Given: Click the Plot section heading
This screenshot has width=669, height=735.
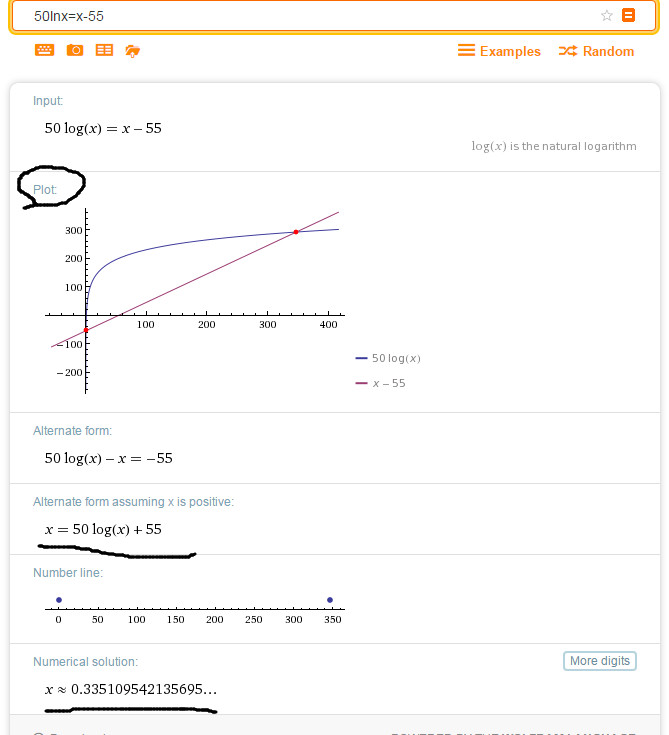Looking at the screenshot, I should 45,189.
